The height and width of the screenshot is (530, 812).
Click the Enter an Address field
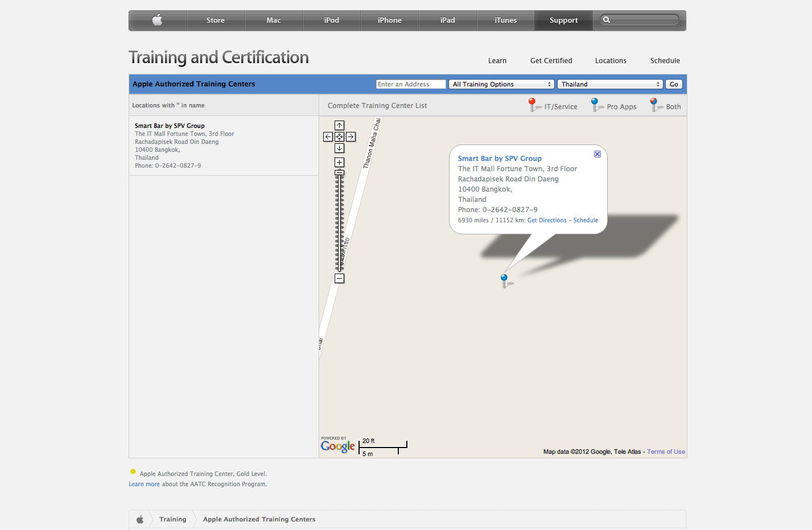point(411,84)
